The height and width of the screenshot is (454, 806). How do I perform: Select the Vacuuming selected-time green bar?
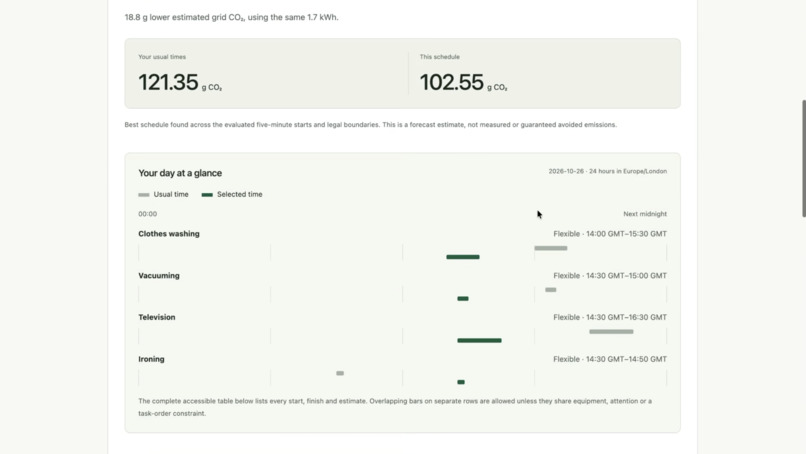coord(463,299)
